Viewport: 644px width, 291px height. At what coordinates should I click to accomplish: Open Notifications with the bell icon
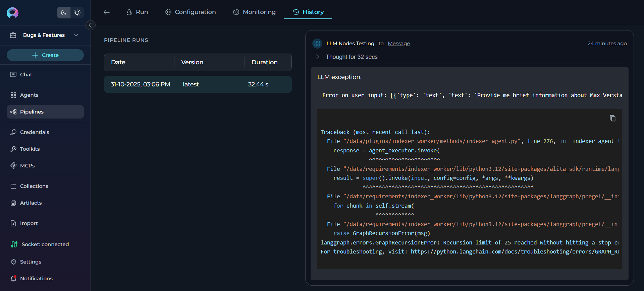click(13, 278)
